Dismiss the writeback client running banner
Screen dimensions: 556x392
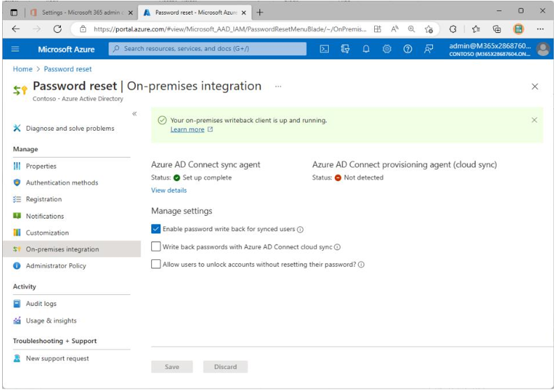coord(534,120)
